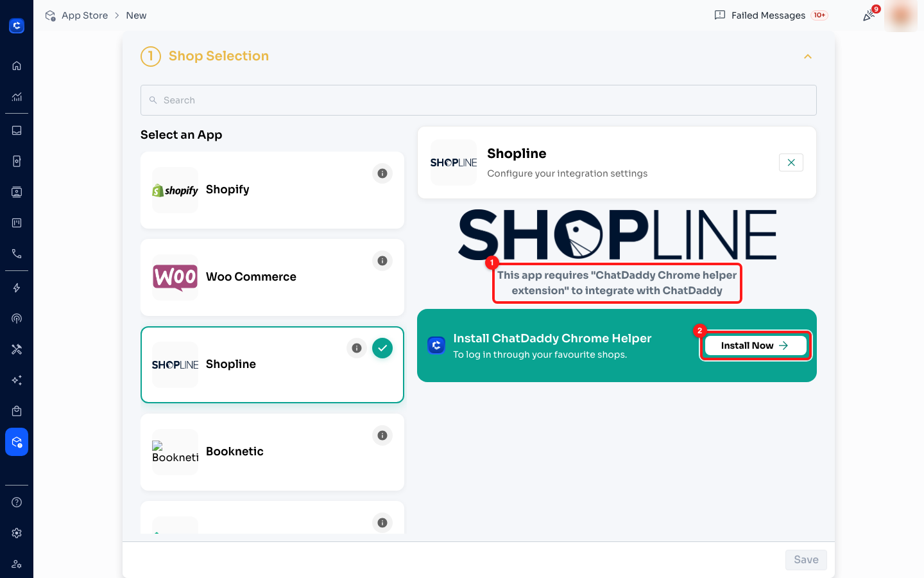Click the Failed Messages message icon
The width and height of the screenshot is (924, 578).
[x=720, y=15]
